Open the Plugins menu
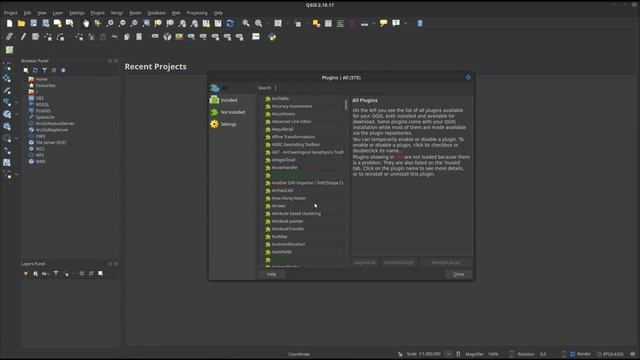 coord(98,13)
